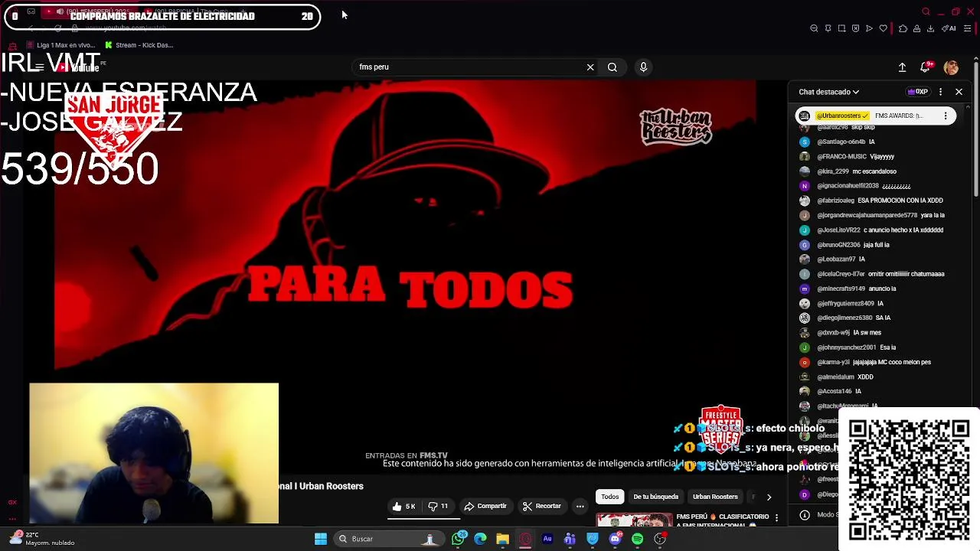Open WhatsApp from the taskbar
The width and height of the screenshot is (980, 551).
[x=458, y=539]
